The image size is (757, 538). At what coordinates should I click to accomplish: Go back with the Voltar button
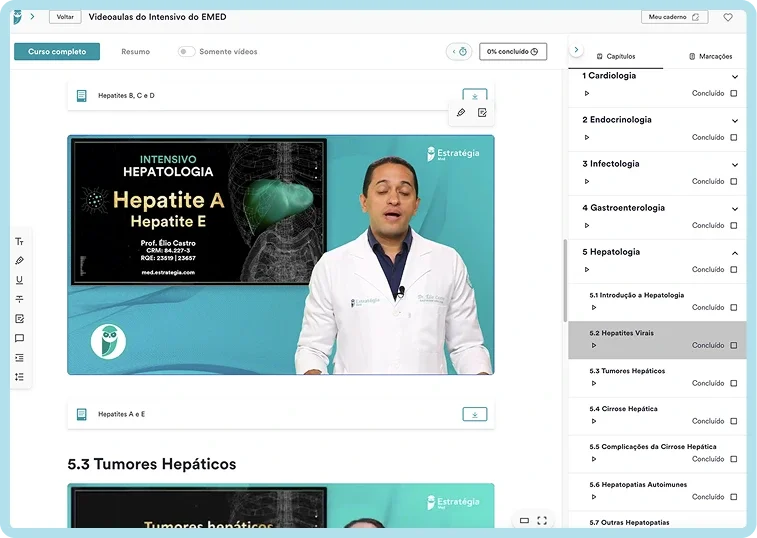point(65,17)
